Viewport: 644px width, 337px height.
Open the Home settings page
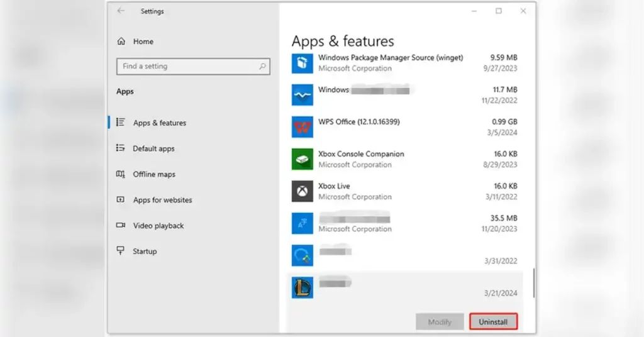tap(143, 41)
